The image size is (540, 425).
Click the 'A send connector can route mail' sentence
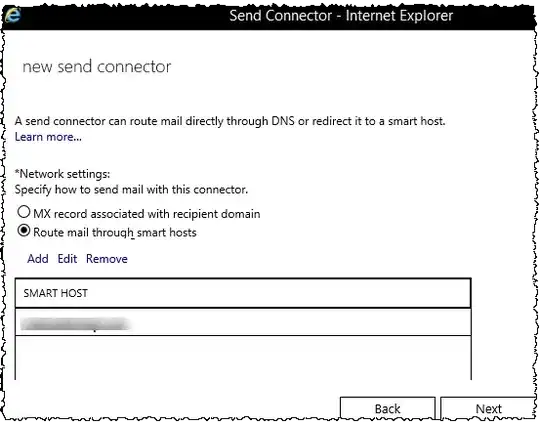coord(230,121)
